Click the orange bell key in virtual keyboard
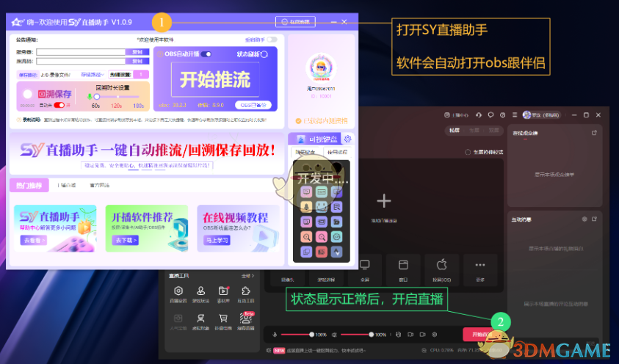619x364 pixels. pyautogui.click(x=306, y=207)
